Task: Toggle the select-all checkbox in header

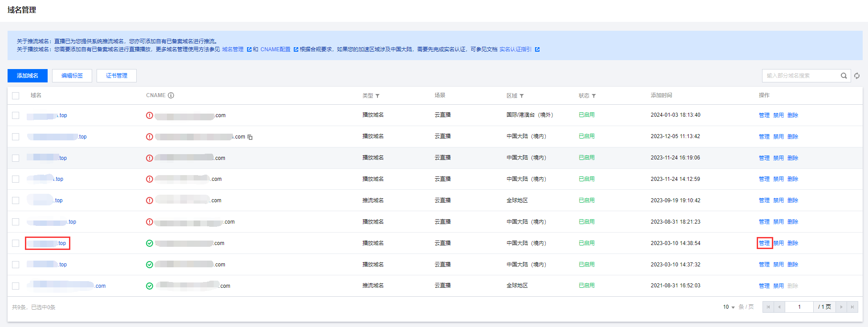Action: tap(16, 96)
